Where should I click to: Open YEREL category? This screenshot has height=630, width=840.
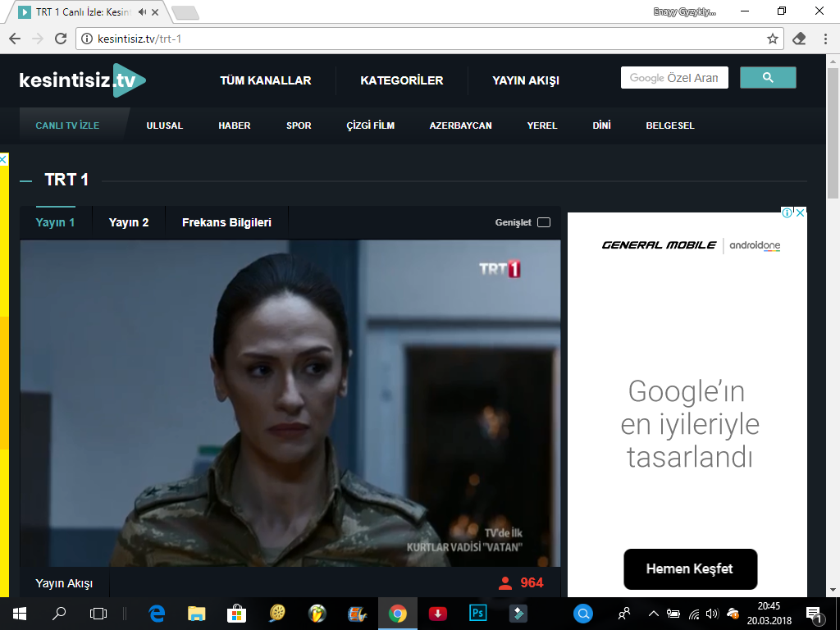point(542,126)
